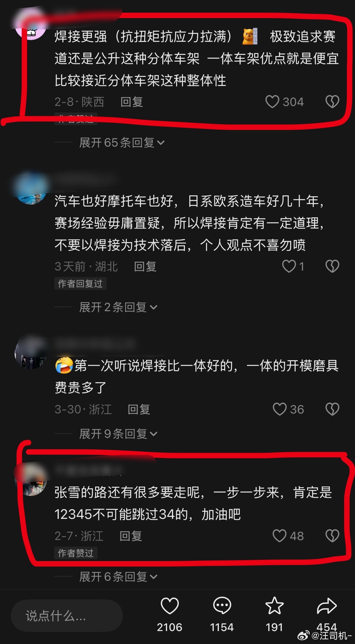Like the comment with 304 likes
The width and height of the screenshot is (355, 644).
pyautogui.click(x=272, y=102)
